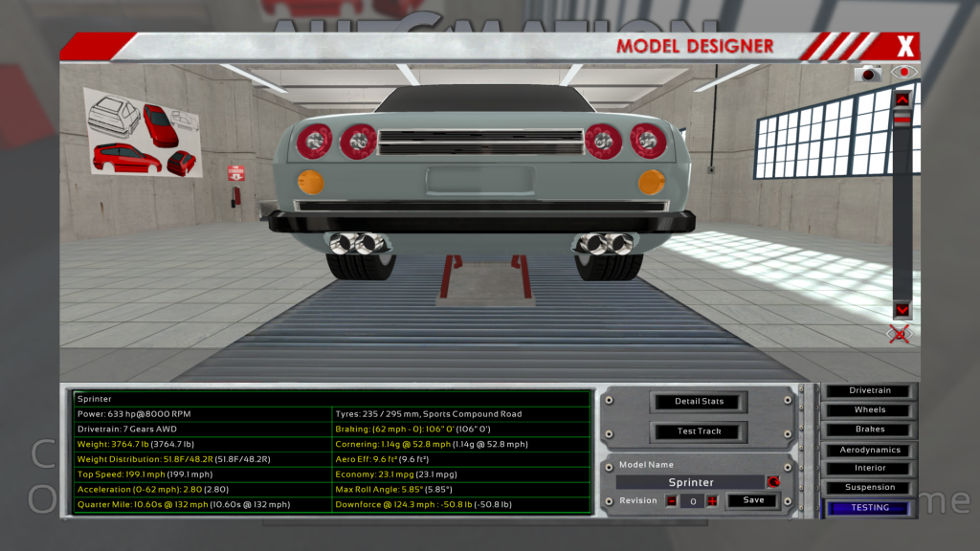This screenshot has height=551, width=980.
Task: Click the camera screenshot icon
Action: [869, 73]
